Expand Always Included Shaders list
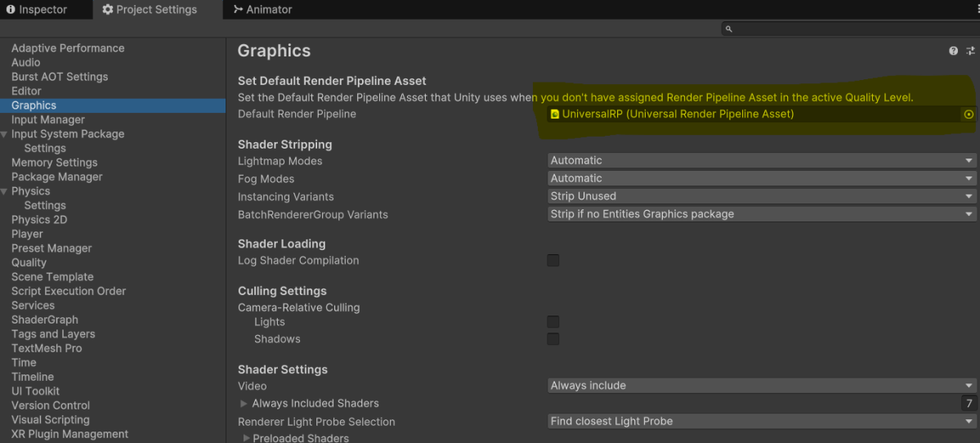Screen dimensions: 980x443 244,404
